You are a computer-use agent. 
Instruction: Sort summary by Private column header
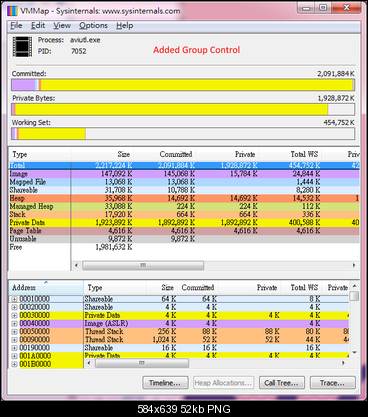[228, 154]
